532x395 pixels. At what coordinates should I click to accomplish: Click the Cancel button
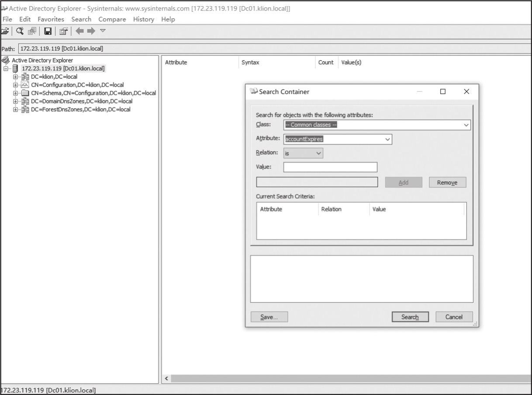point(454,317)
